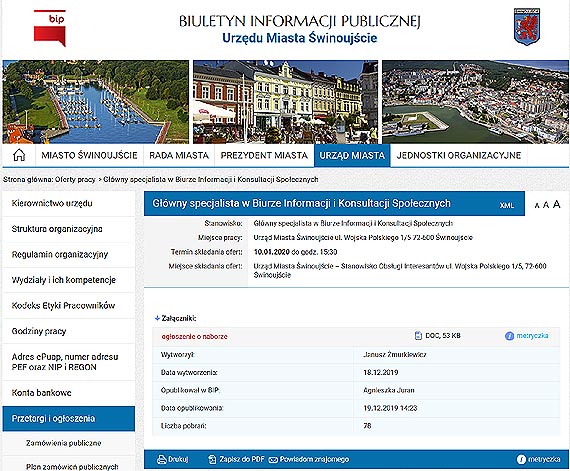Click Powiadom znajomego link
The image size is (570, 471).
pyautogui.click(x=314, y=459)
